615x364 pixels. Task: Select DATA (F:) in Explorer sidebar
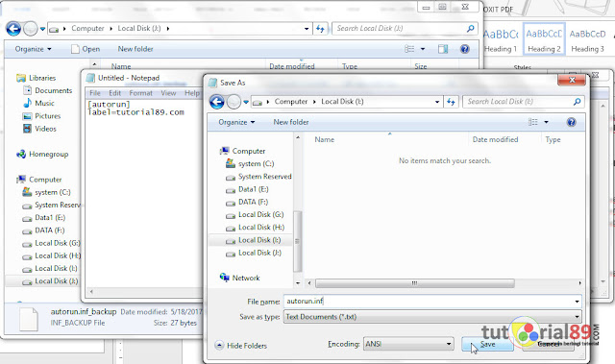tap(43, 231)
